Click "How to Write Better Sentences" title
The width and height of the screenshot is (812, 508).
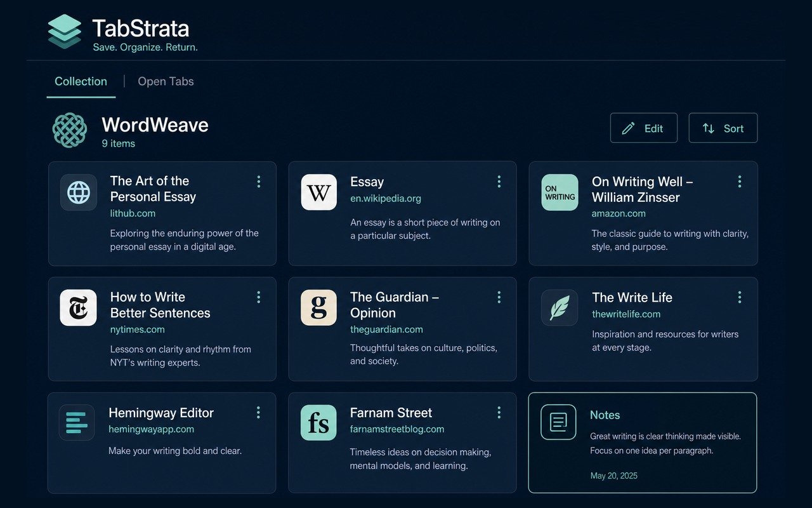coord(160,305)
